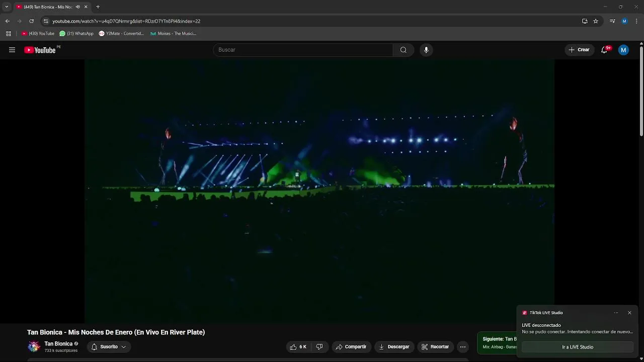Select the URL in the address bar

[126, 21]
